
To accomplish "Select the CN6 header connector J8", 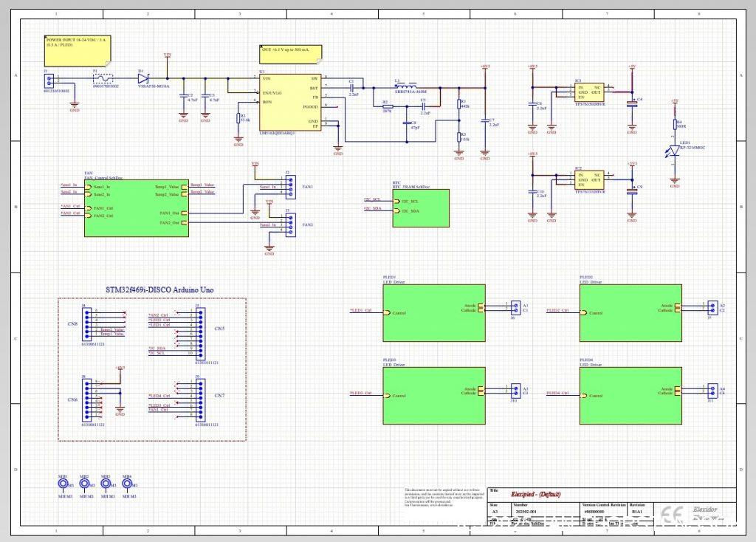I will tap(87, 400).
